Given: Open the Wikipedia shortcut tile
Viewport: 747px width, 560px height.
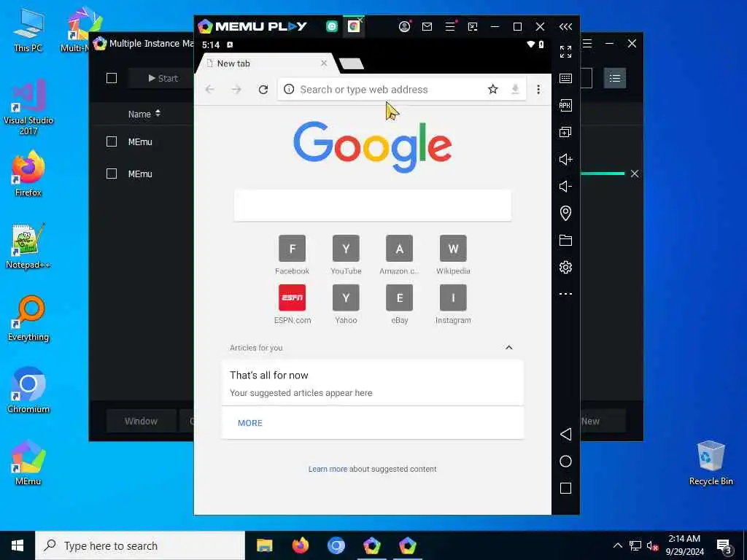Looking at the screenshot, I should 453,254.
